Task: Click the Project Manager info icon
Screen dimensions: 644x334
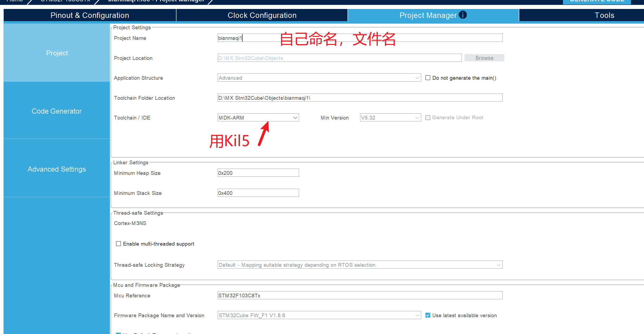Action: click(x=463, y=15)
